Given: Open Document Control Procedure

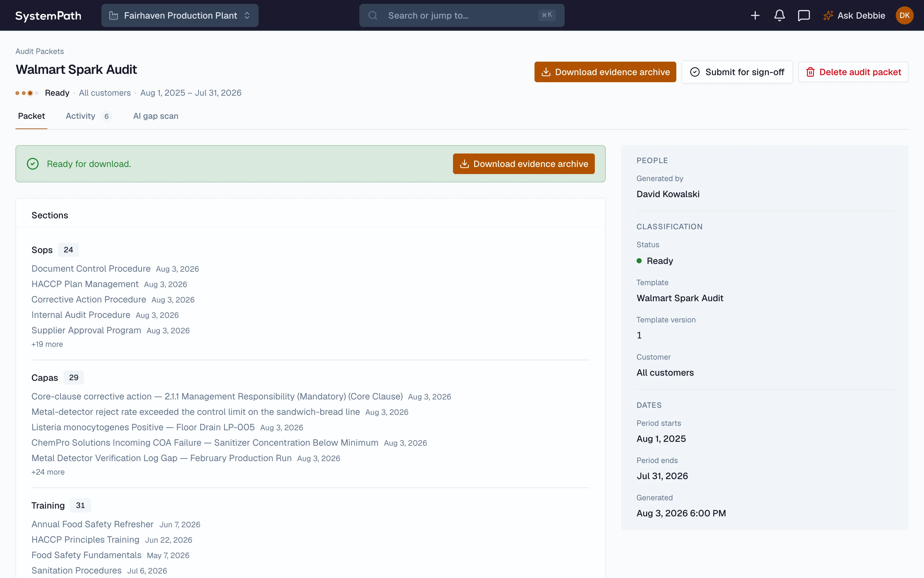Looking at the screenshot, I should pyautogui.click(x=91, y=269).
